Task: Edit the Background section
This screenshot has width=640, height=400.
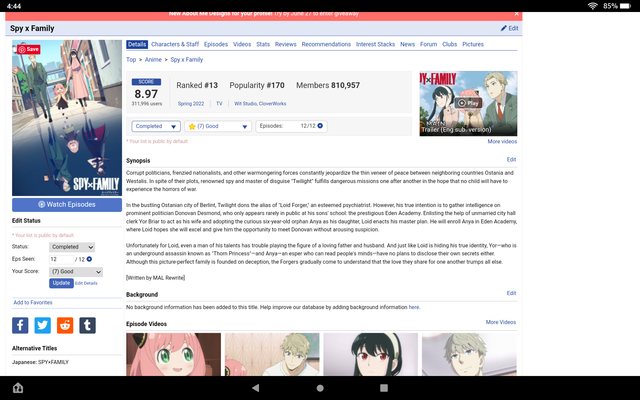Action: pos(511,293)
